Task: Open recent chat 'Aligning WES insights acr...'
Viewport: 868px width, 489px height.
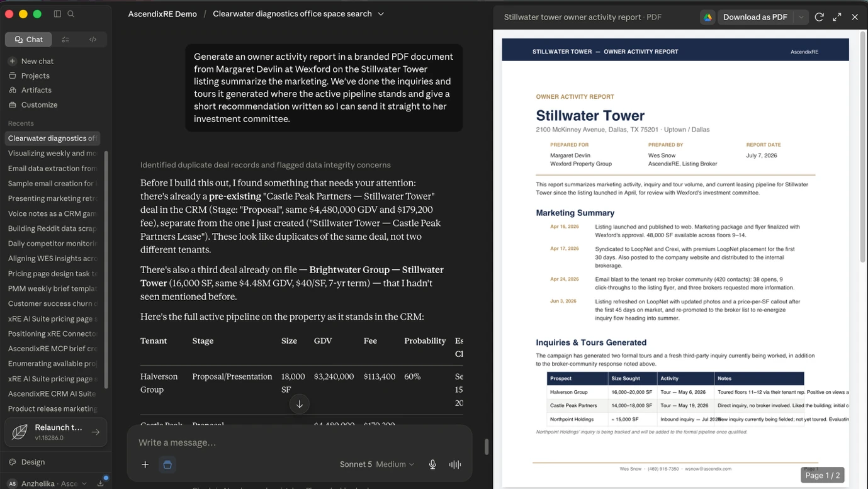Action: click(52, 259)
